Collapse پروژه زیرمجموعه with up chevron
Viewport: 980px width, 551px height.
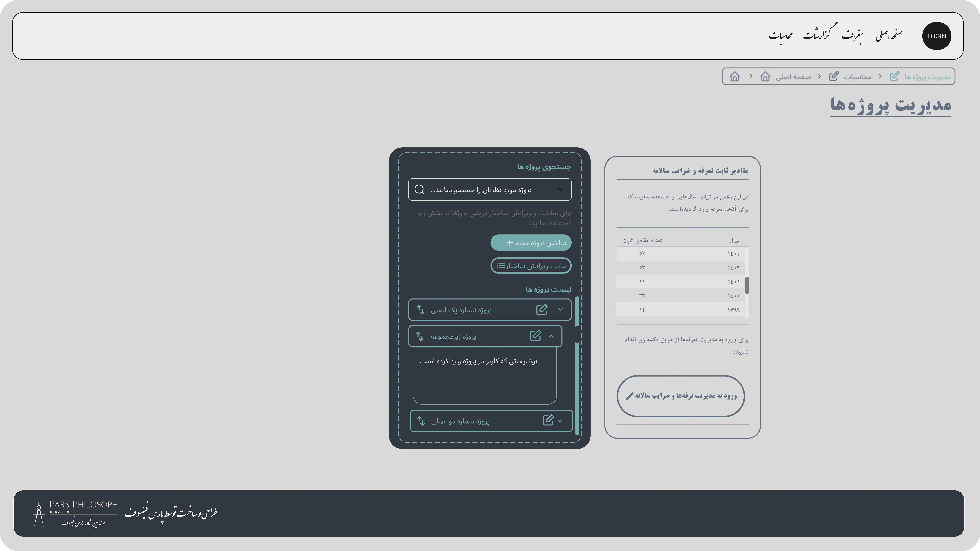[551, 336]
